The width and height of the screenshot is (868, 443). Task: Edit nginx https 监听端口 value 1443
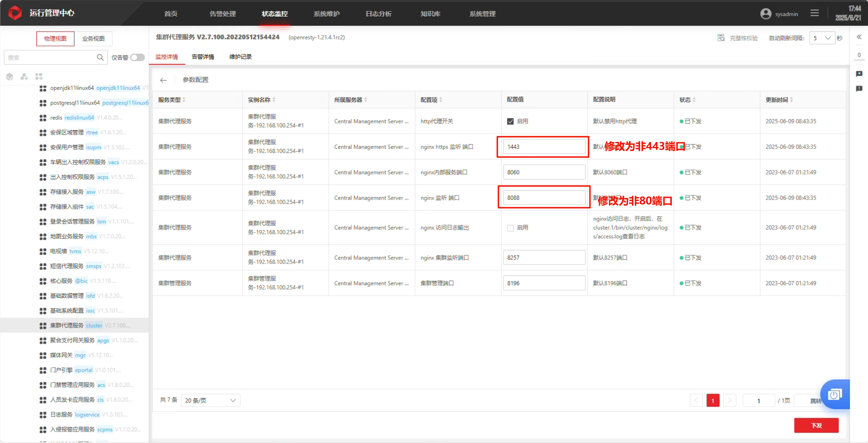pos(544,147)
